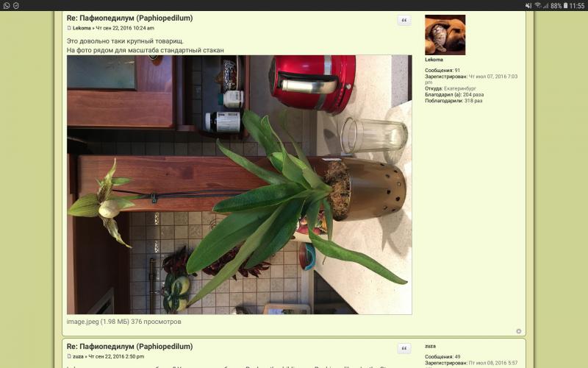
Task: Open the first post title Re: Пафиопедилум link
Action: tap(129, 18)
